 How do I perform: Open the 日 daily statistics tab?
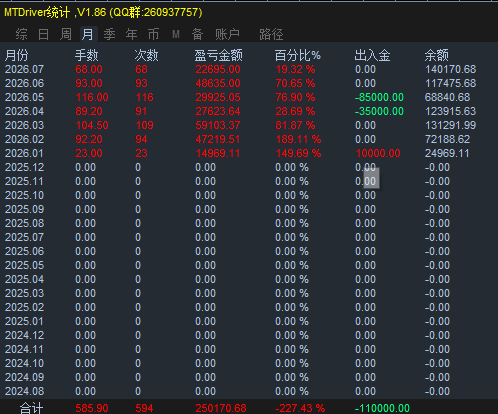point(44,34)
